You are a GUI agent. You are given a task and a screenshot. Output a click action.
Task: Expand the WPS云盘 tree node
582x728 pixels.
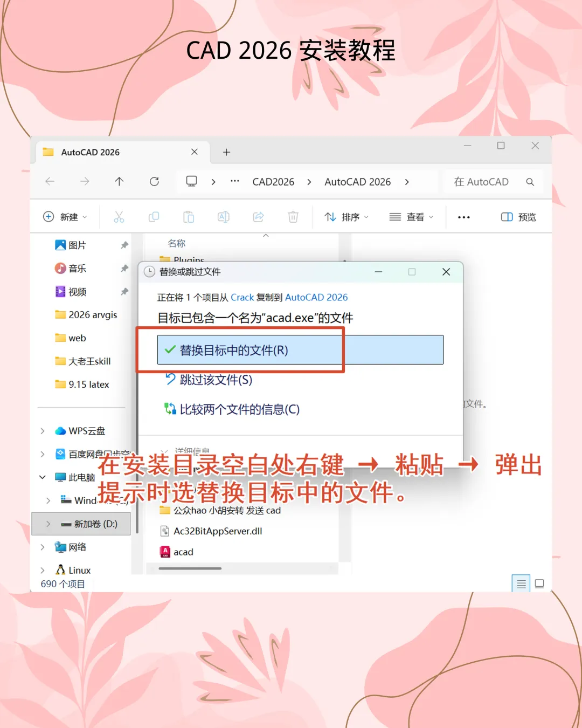43,431
